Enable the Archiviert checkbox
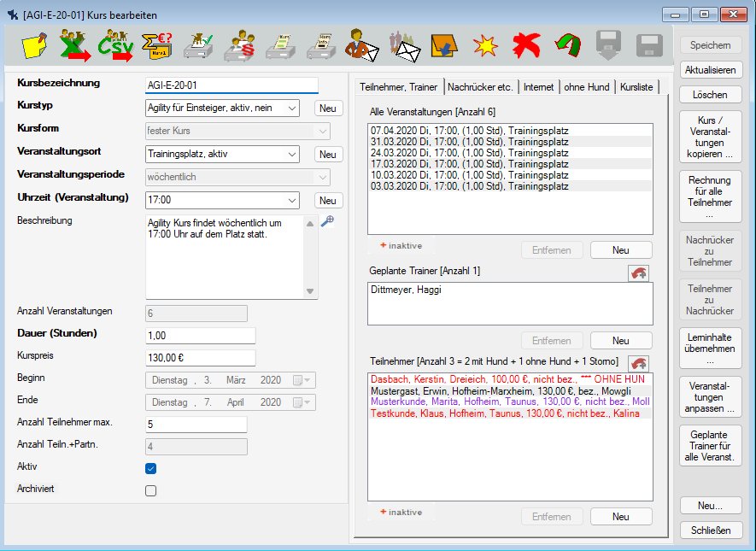Screen dimensions: 756x551 (151, 490)
